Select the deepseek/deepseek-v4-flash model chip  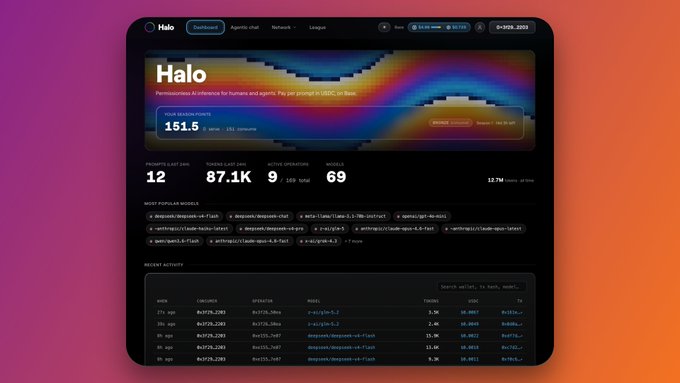[184, 216]
